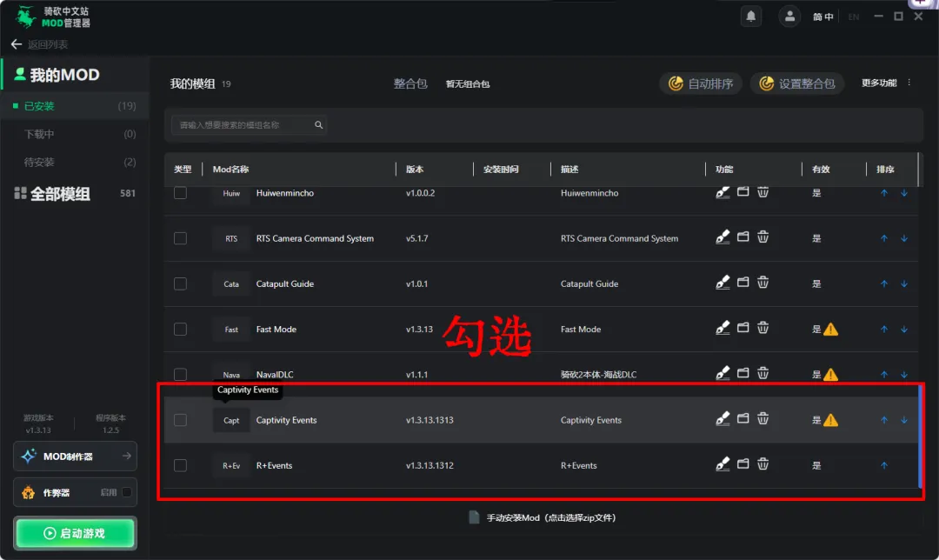Open the more functions three-dot menu
The height and width of the screenshot is (560, 939).
tap(909, 83)
